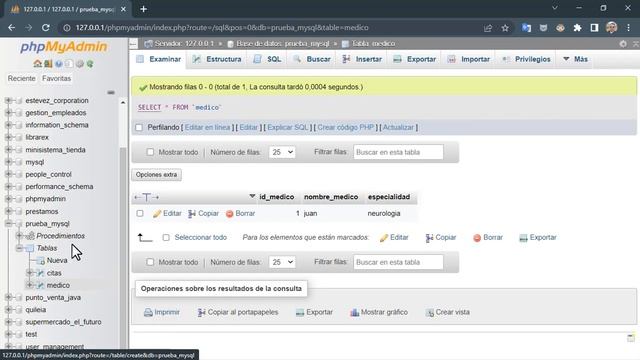Click the log out door icon
Viewport: 640px width, 360px height.
[x=48, y=64]
